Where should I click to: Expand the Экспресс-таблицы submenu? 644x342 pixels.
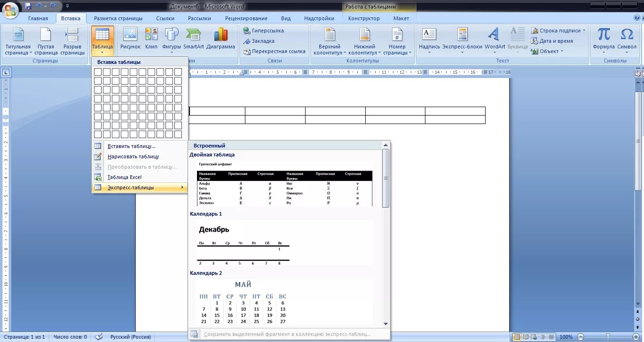(140, 187)
